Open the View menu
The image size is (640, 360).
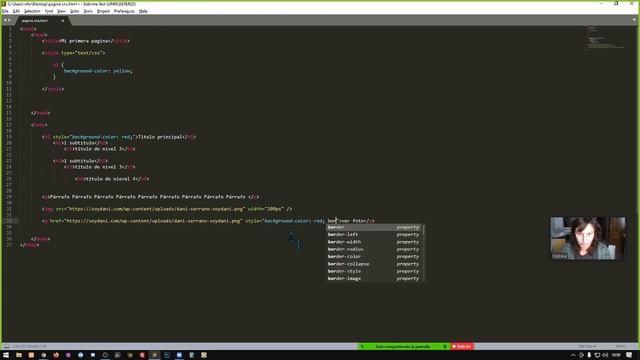click(61, 11)
